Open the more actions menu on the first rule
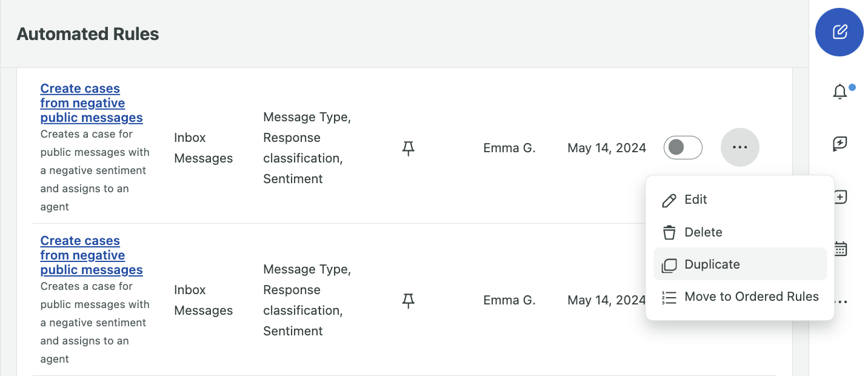 [x=739, y=147]
